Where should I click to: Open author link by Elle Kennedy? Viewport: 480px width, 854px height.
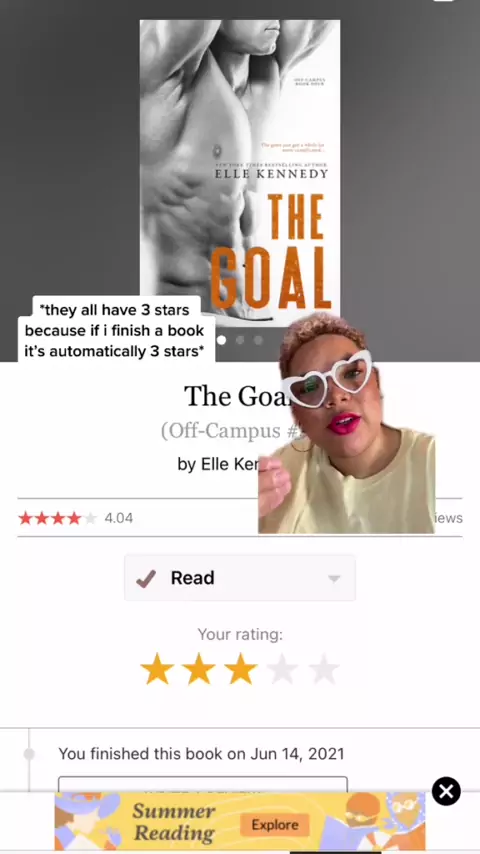pos(218,464)
